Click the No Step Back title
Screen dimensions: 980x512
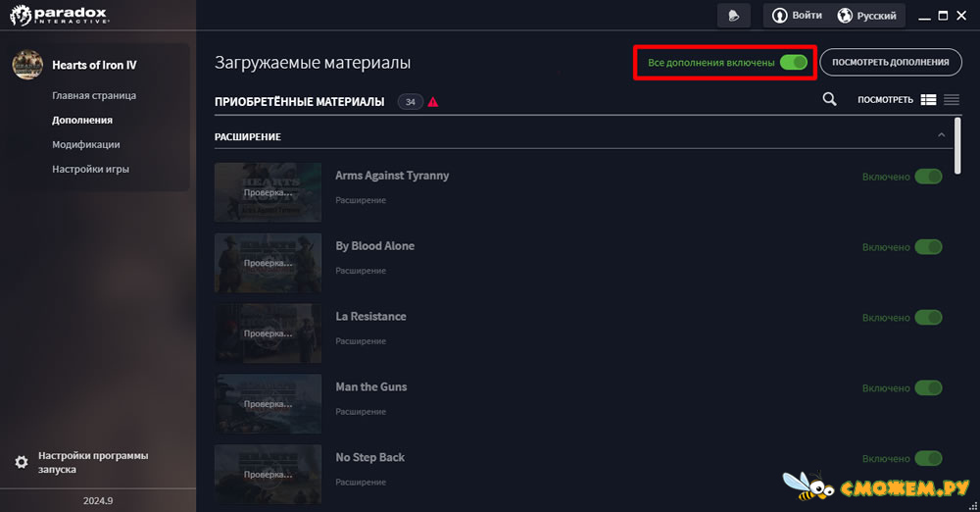pyautogui.click(x=370, y=457)
